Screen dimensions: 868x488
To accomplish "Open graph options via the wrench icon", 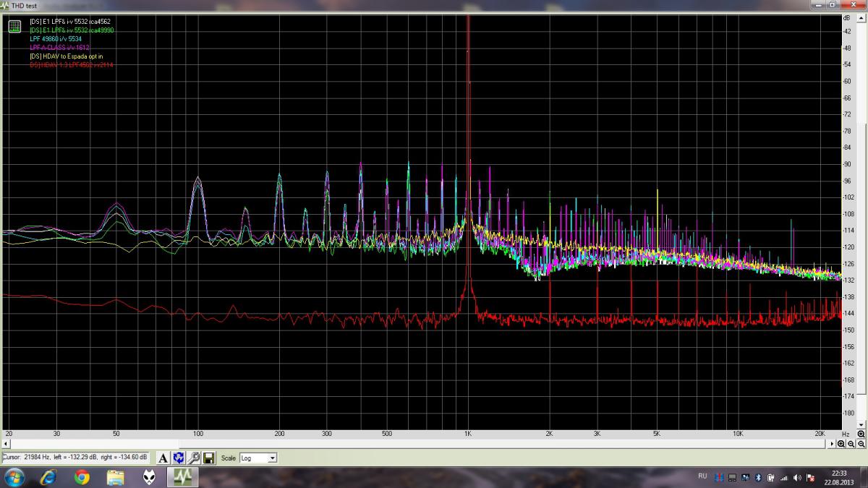I will click(x=194, y=458).
